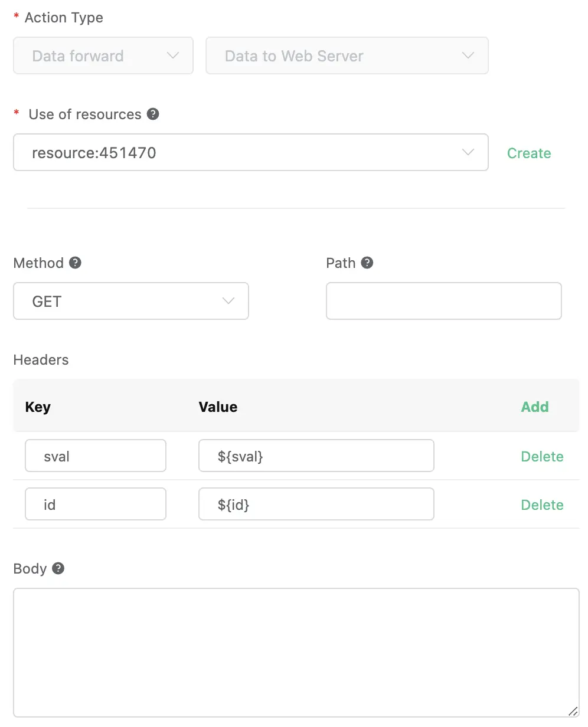This screenshot has height=727, width=588.
Task: Click the Body help icon
Action: pos(58,568)
